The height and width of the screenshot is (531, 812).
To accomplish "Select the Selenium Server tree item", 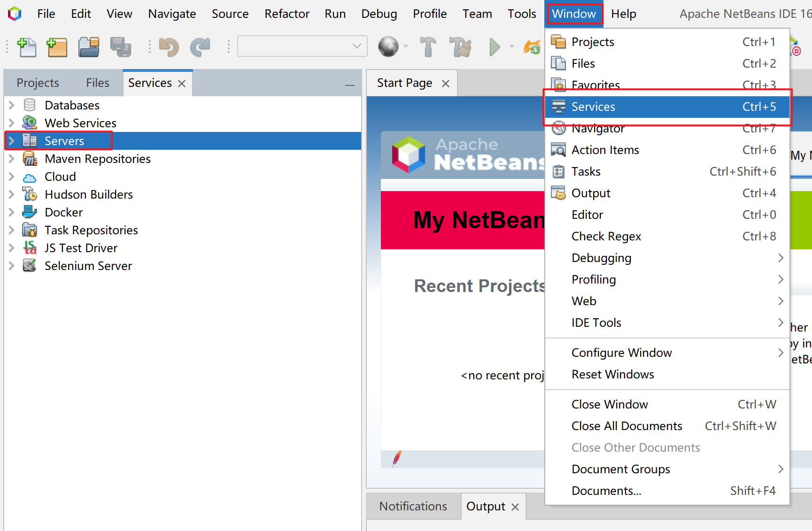I will click(88, 266).
